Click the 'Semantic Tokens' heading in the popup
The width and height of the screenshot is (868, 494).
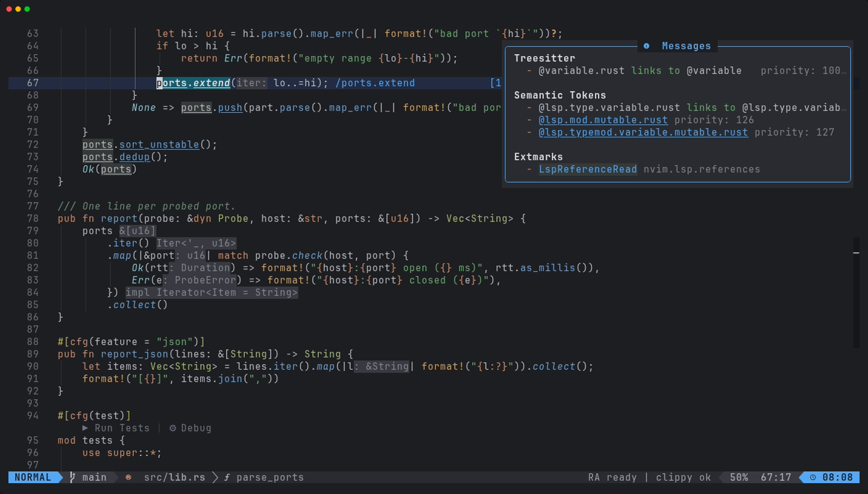tap(560, 95)
